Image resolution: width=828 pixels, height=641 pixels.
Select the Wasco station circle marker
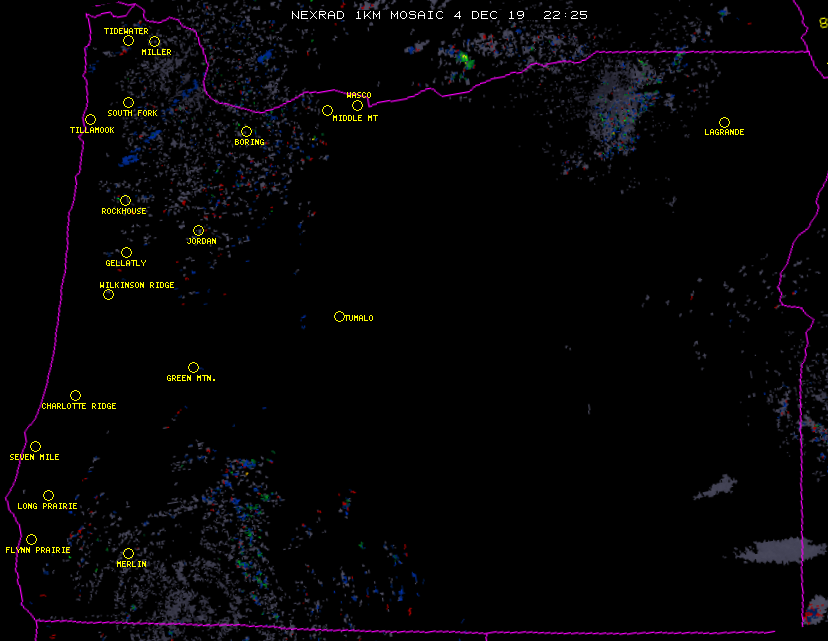(x=357, y=105)
